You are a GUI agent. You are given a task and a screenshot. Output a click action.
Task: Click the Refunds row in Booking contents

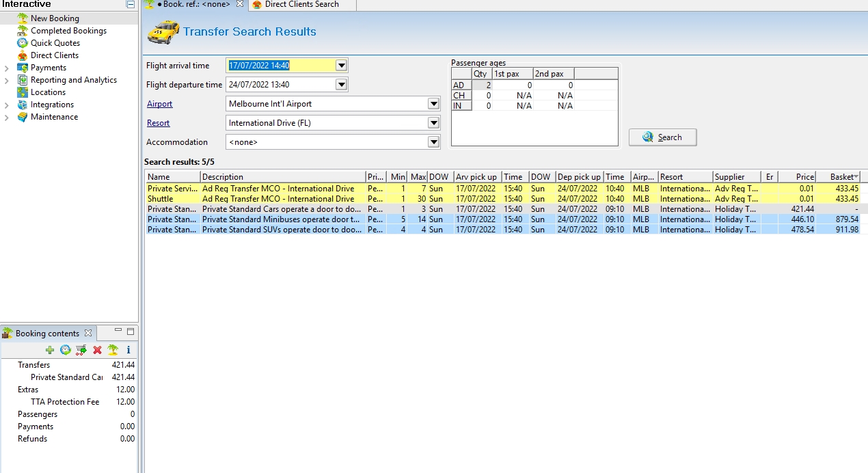(x=68, y=439)
